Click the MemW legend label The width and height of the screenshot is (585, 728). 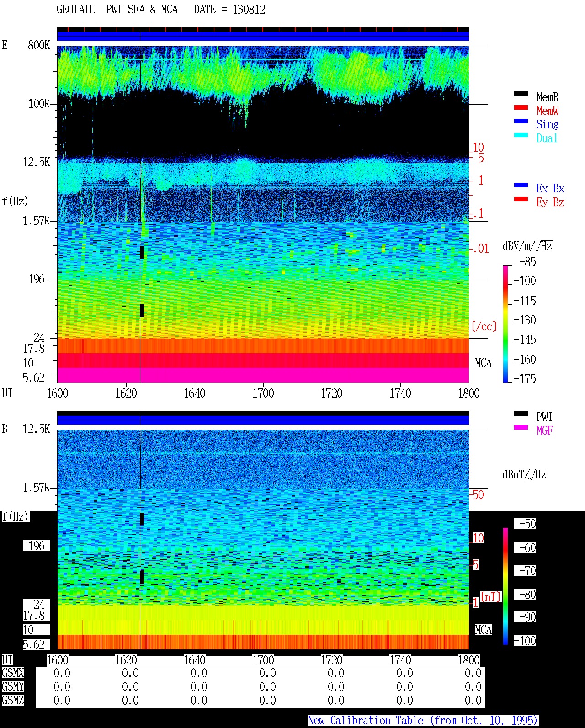coord(548,111)
